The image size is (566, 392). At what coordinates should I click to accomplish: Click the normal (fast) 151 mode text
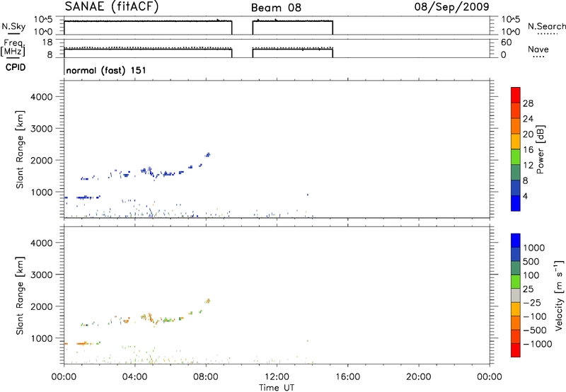point(106,70)
